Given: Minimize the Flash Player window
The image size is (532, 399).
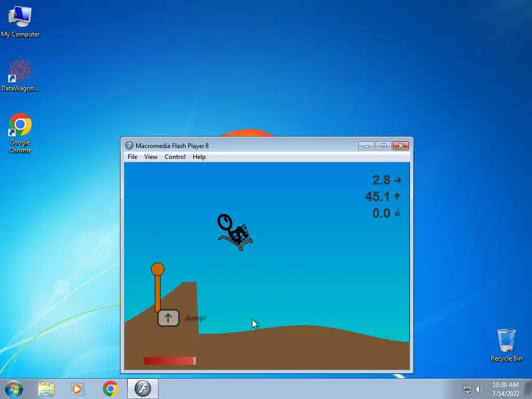Looking at the screenshot, I should tap(366, 146).
